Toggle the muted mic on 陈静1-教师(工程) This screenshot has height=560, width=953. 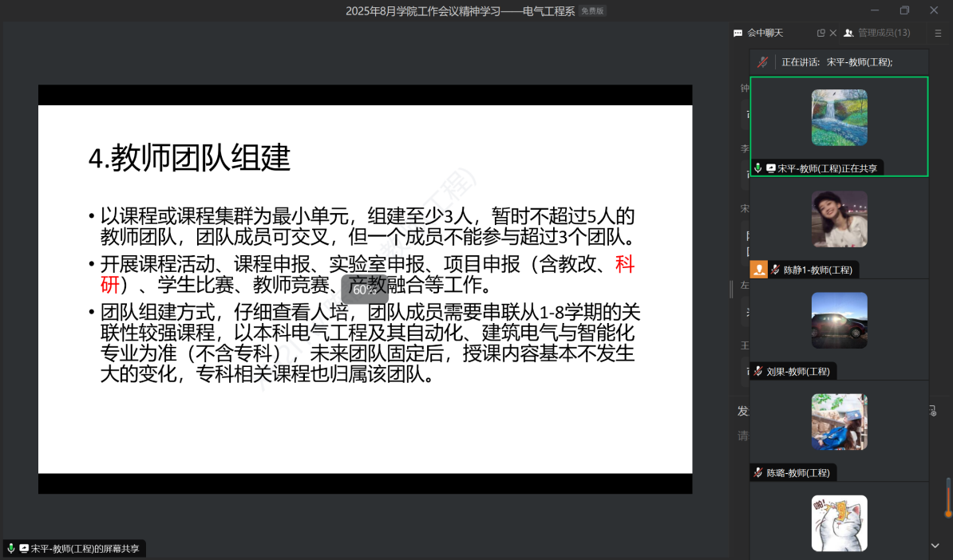(x=775, y=270)
